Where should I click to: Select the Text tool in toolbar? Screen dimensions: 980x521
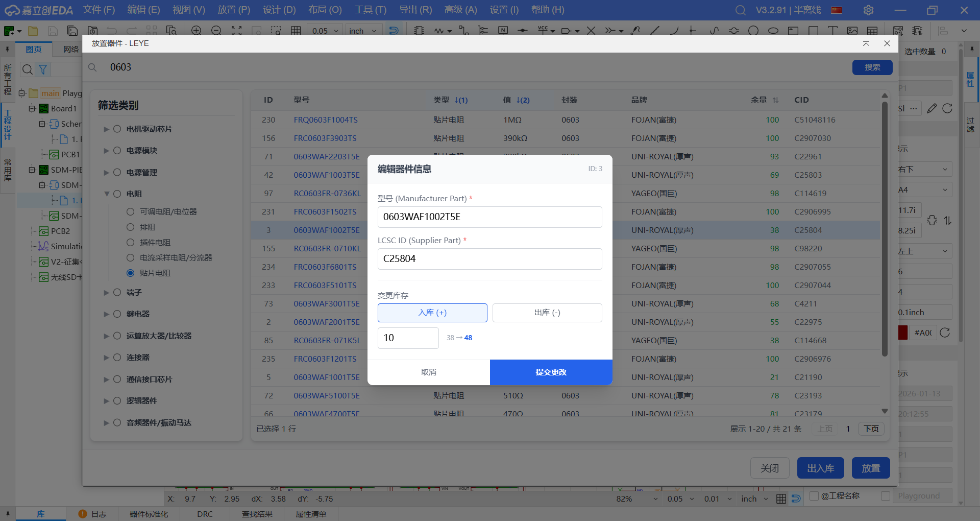point(832,31)
